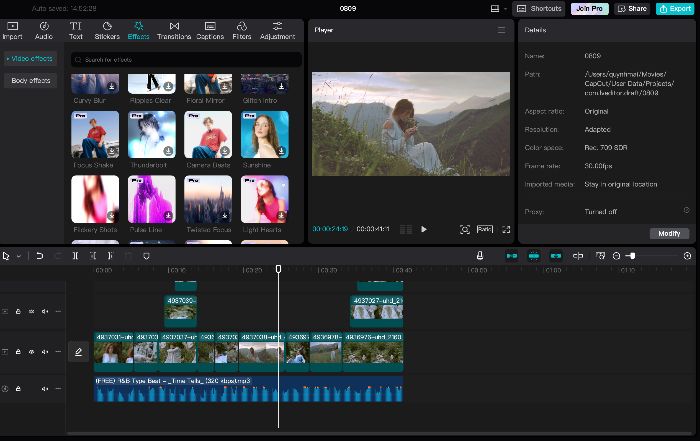Expand the layout dropdown arrow
700x441 pixels.
click(x=505, y=9)
